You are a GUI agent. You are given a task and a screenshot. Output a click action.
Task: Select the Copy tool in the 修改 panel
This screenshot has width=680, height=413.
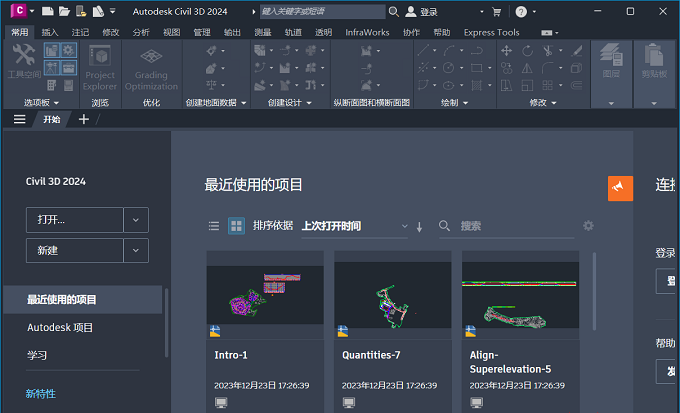click(x=506, y=68)
